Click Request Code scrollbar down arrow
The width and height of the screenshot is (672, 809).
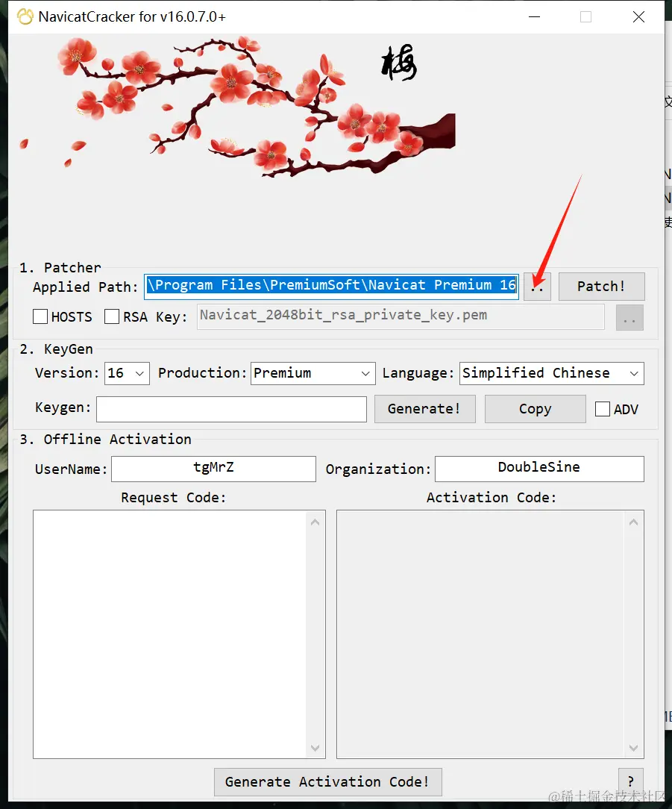coord(315,748)
